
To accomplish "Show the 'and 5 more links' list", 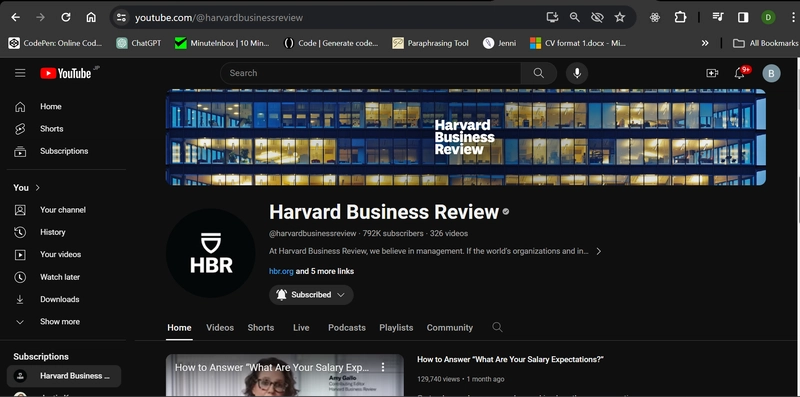I will [325, 271].
